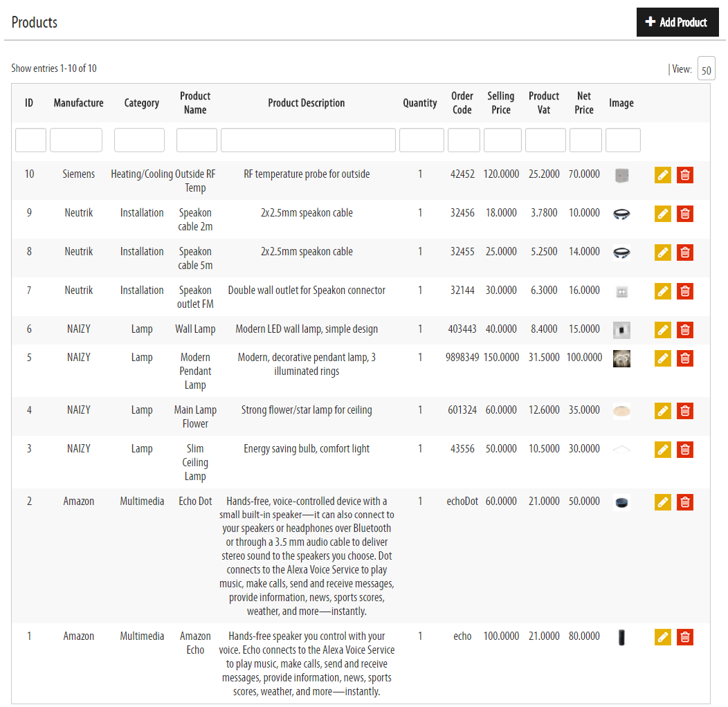Open the Amazon Echo product thumbnail
This screenshot has height=707, width=728.
pyautogui.click(x=621, y=637)
